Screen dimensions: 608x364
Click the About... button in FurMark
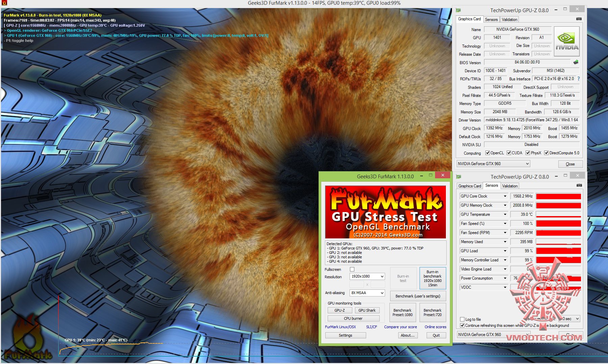[x=408, y=335]
